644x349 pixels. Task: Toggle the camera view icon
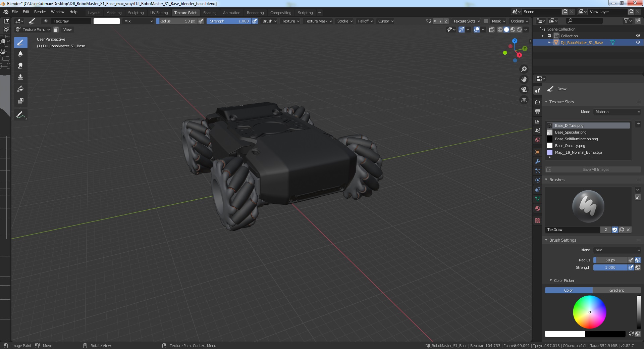pos(524,90)
